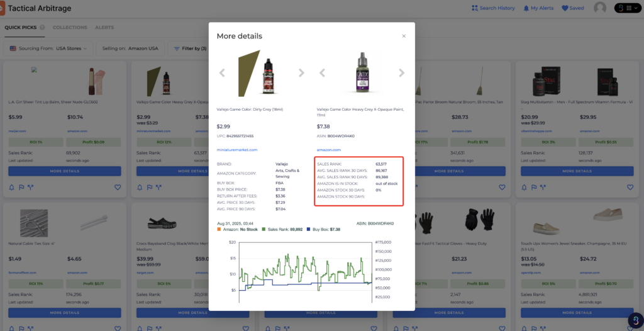644x331 pixels.
Task: Expand the app switcher grid dropdown
Action: point(628,8)
